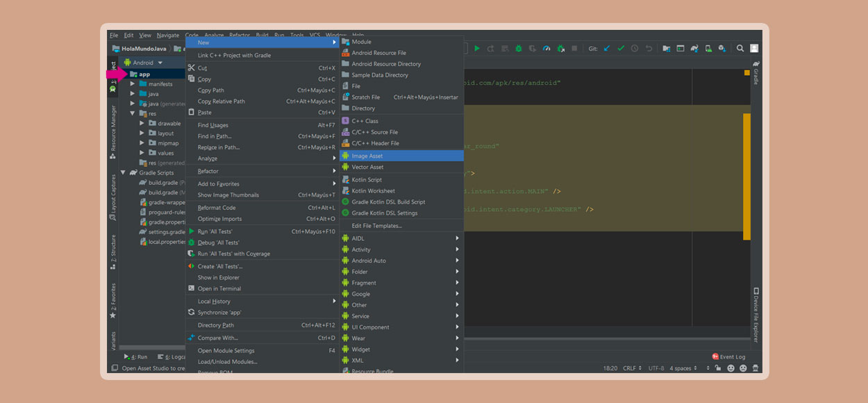Screen dimensions: 868x403
Task: Click the Vector Asset Android icon
Action: [345, 167]
